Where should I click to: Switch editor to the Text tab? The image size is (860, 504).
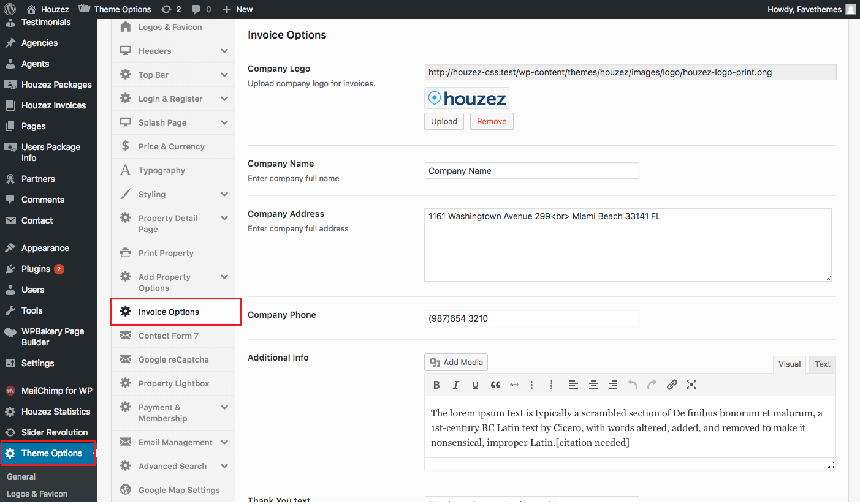pyautogui.click(x=823, y=364)
